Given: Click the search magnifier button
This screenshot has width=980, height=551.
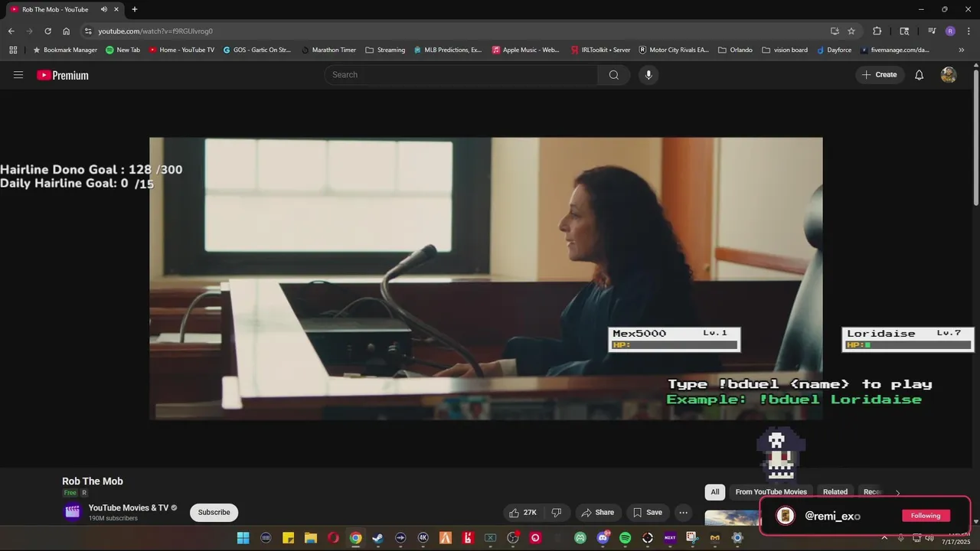Looking at the screenshot, I should pos(614,75).
